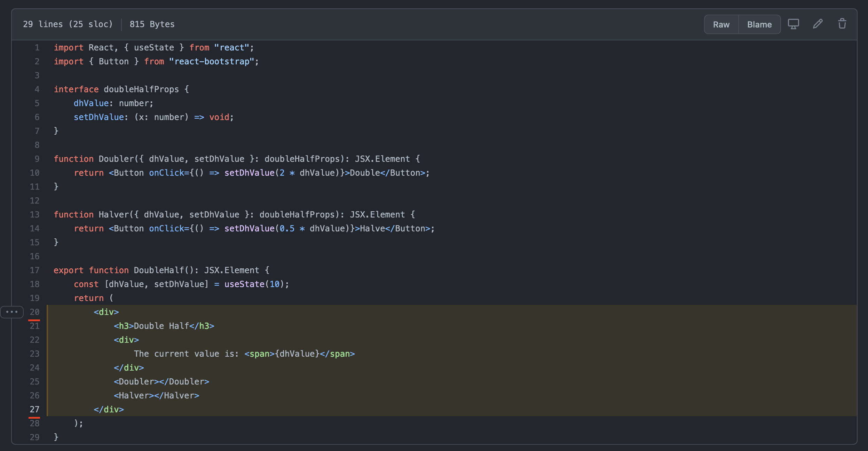Viewport: 868px width, 451px height.
Task: Click the closing </div> on line 27
Action: pyautogui.click(x=109, y=410)
